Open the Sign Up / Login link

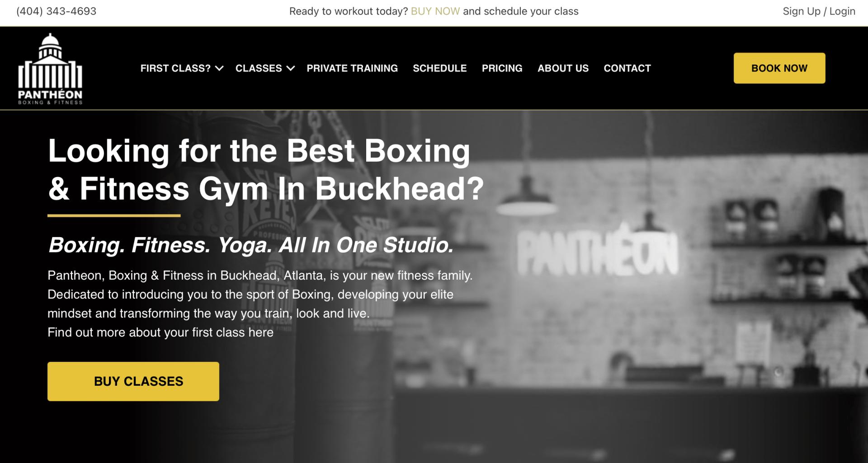[819, 11]
